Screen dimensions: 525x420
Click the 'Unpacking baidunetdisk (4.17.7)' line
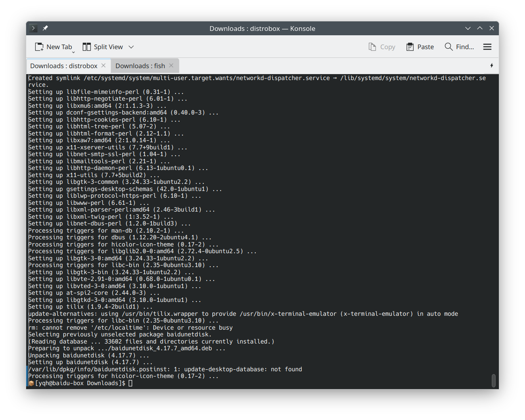tap(89, 355)
